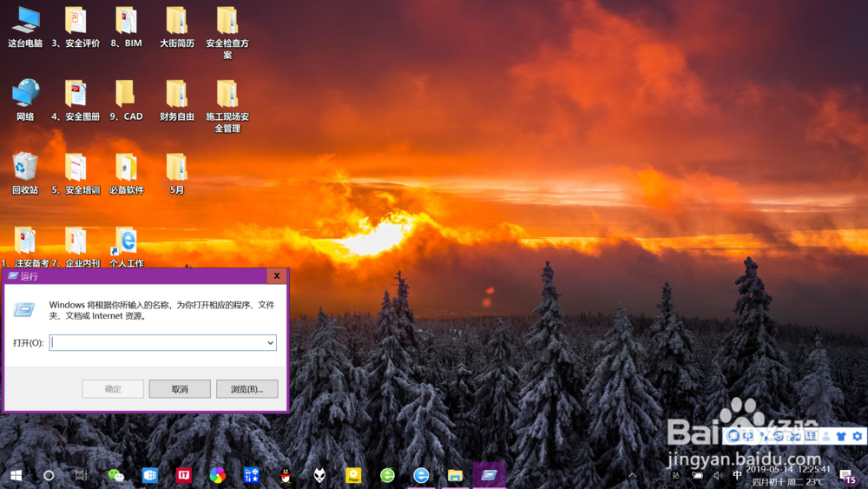Open the date and time clock
The width and height of the screenshot is (868, 489).
(788, 476)
